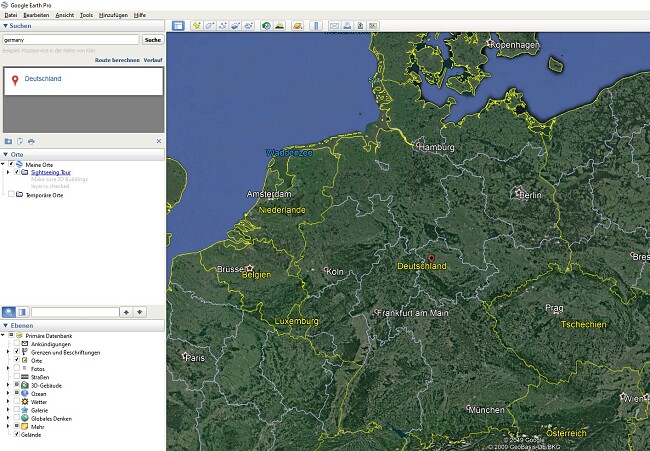Image resolution: width=650 pixels, height=451 pixels.
Task: Copy search results as KML icon
Action: pos(20,141)
